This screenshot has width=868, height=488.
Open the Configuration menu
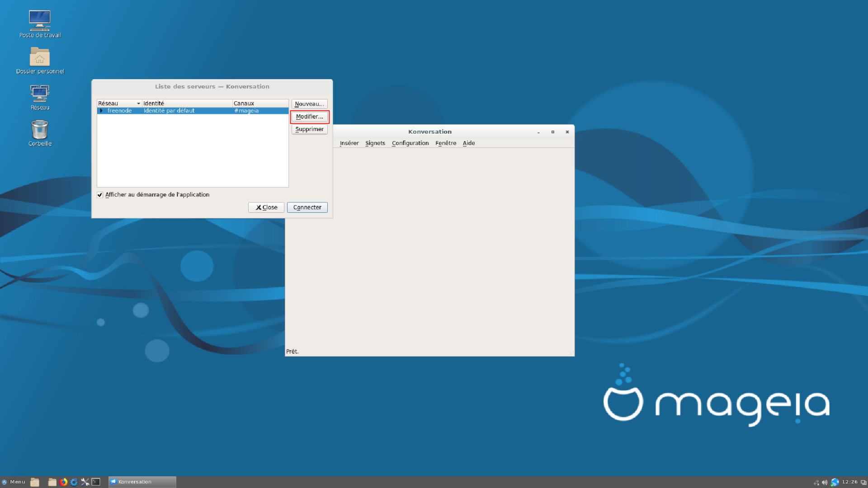(x=410, y=143)
